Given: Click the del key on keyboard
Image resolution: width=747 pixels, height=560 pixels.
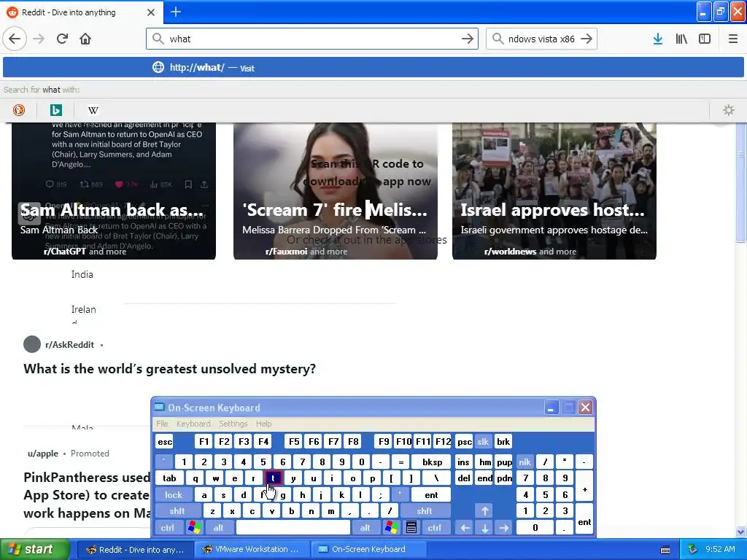Looking at the screenshot, I should click(463, 478).
